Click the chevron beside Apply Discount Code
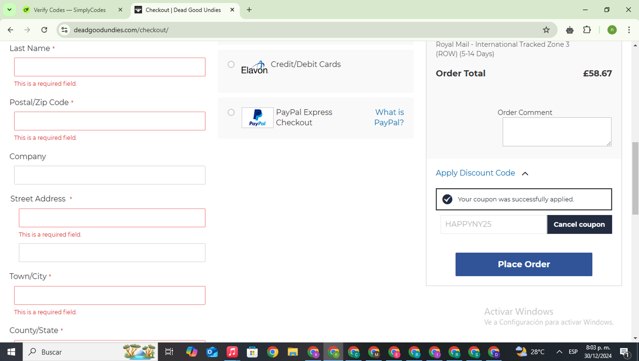 pyautogui.click(x=525, y=174)
